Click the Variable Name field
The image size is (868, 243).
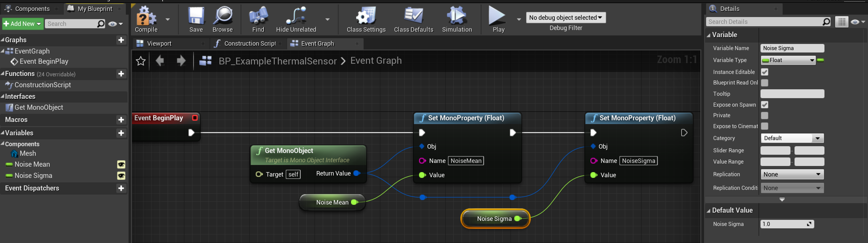pos(792,48)
